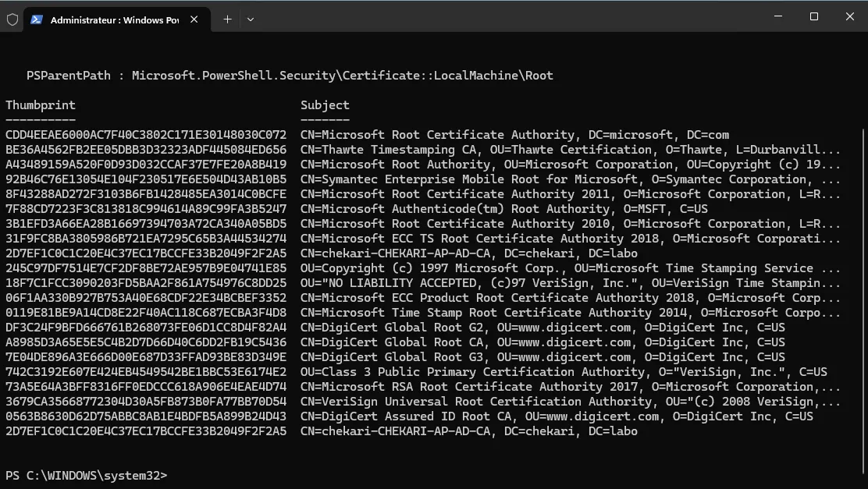Click thumbprint starting with CDD4EEAE6000
868x489 pixels.
tap(146, 135)
